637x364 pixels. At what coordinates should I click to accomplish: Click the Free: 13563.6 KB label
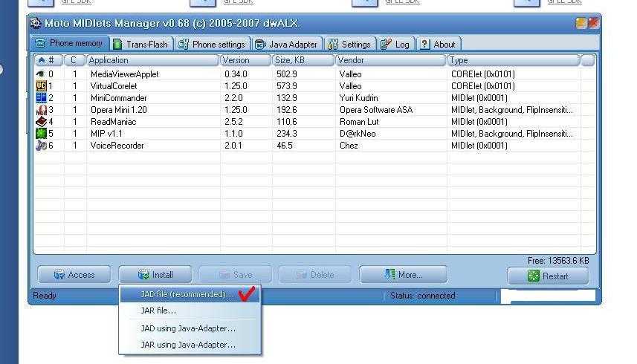click(558, 261)
